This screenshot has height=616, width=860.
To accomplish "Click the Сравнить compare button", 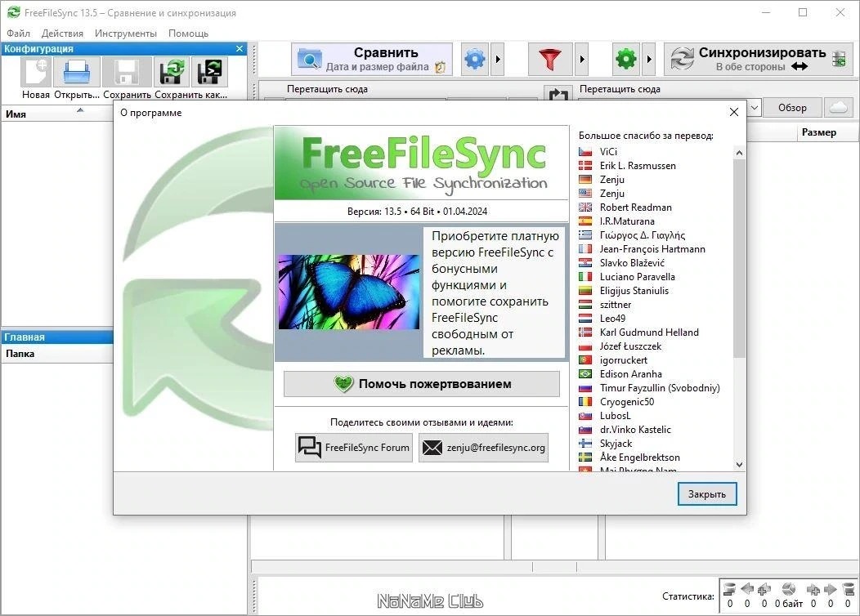I will 372,59.
